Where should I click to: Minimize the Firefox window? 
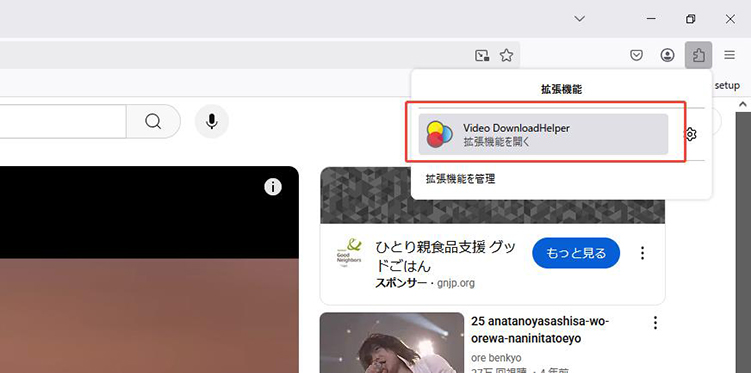(651, 19)
